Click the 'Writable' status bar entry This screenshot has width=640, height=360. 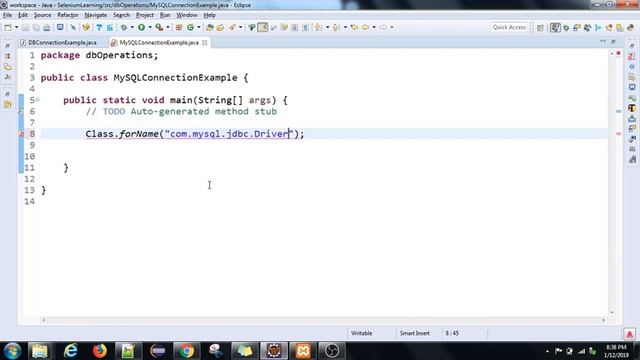[361, 333]
